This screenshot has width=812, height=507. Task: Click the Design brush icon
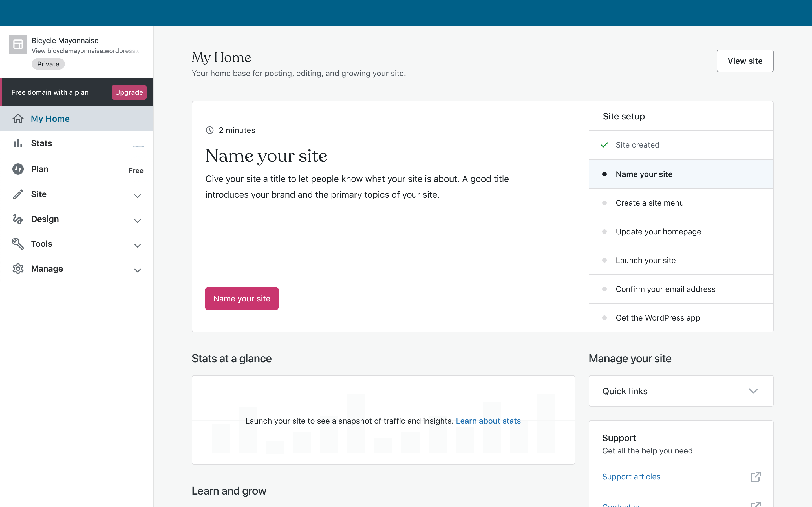[x=18, y=219]
